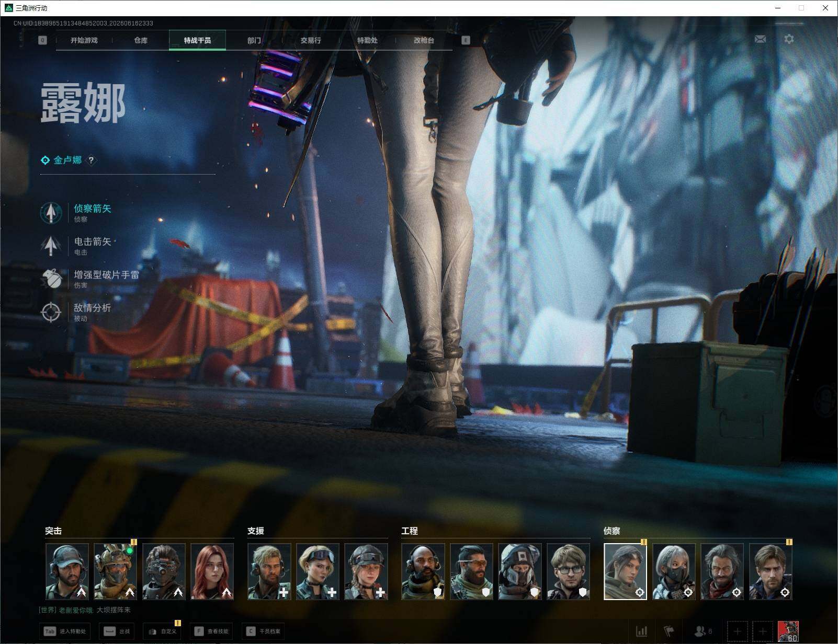Select red-haired assault operator
Image resolution: width=838 pixels, height=644 pixels.
pos(212,571)
